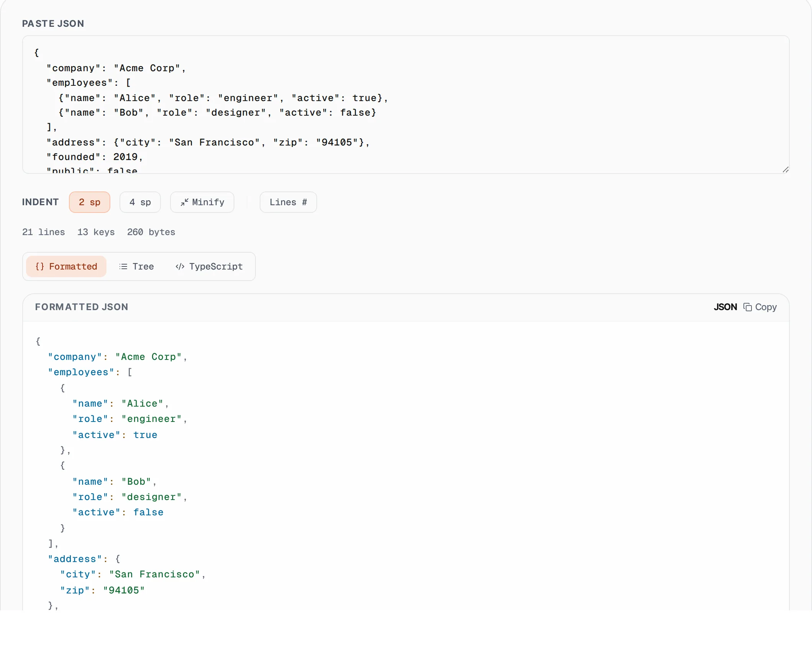Switch to the Formatted tab

[x=66, y=266]
